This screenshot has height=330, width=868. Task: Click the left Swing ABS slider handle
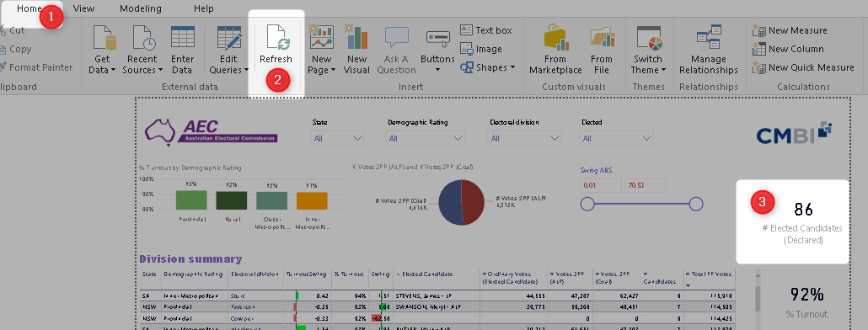click(587, 204)
